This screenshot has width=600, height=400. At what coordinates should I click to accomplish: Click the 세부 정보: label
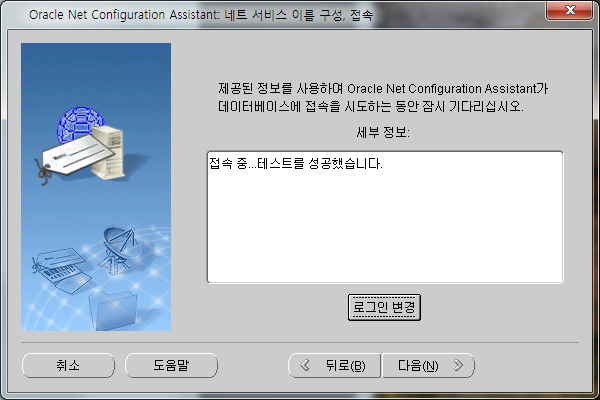[383, 132]
